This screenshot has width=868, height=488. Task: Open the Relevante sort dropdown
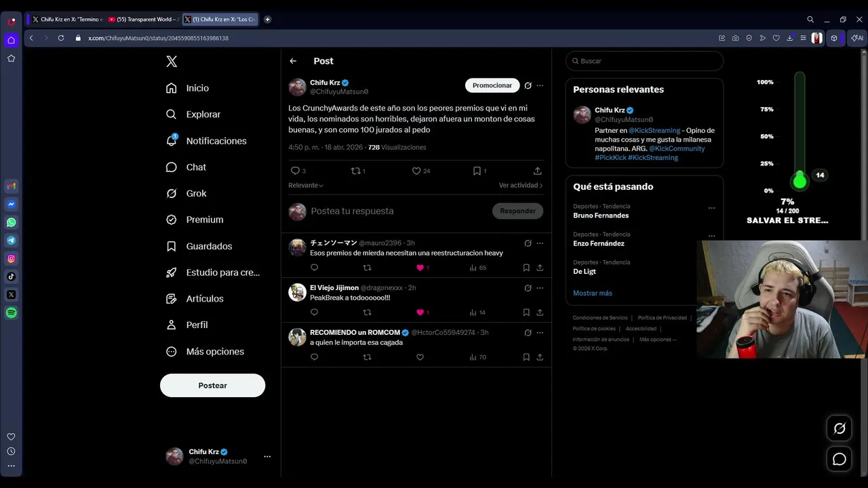306,185
